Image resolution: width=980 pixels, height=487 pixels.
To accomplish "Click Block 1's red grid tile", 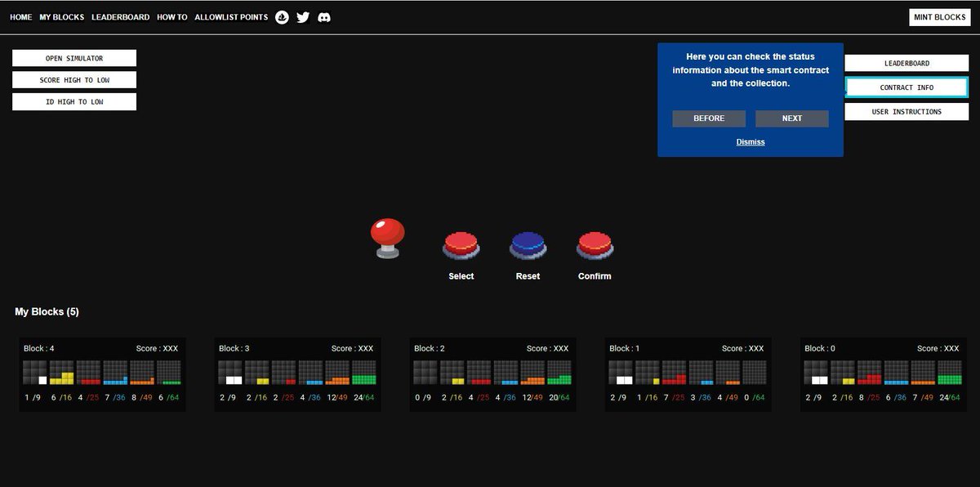I will 675,373.
